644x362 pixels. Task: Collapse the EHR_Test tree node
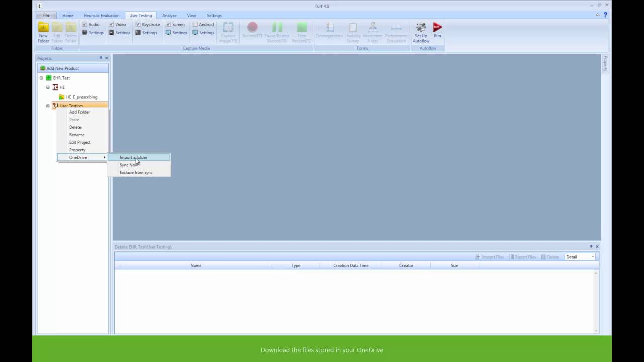(x=41, y=78)
